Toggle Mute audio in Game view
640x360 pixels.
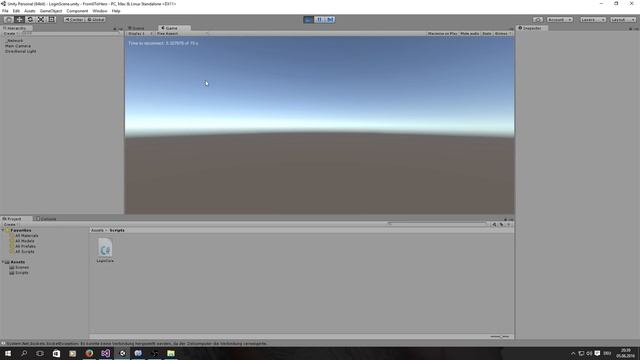(x=469, y=33)
